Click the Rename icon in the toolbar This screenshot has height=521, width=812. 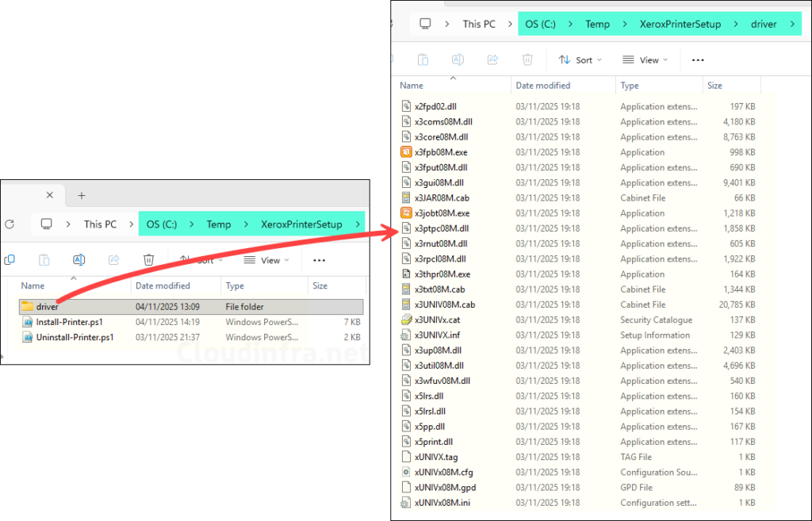[x=457, y=59]
